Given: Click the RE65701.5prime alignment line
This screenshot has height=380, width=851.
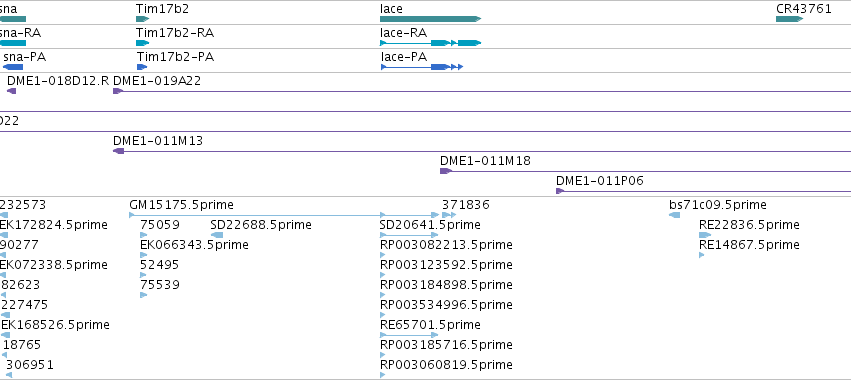Looking at the screenshot, I should pyautogui.click(x=409, y=335).
